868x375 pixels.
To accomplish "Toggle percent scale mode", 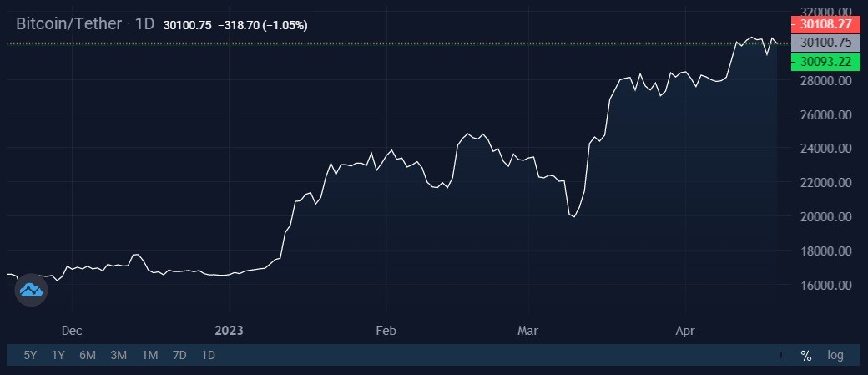I will pos(806,355).
